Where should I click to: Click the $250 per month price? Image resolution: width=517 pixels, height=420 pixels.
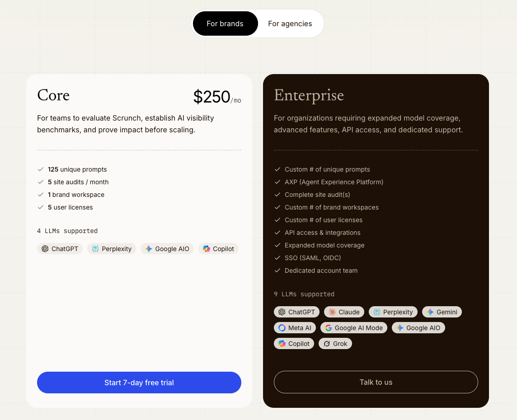point(217,97)
